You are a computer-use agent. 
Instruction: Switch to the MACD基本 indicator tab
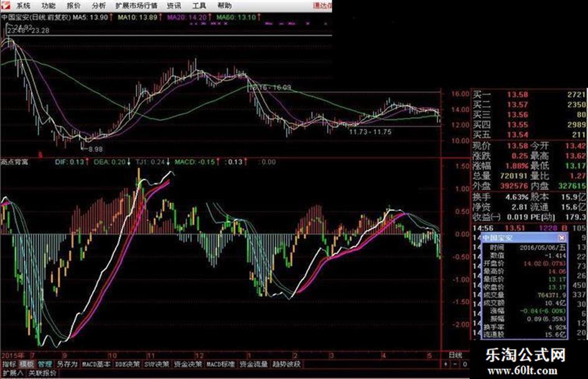click(x=96, y=364)
